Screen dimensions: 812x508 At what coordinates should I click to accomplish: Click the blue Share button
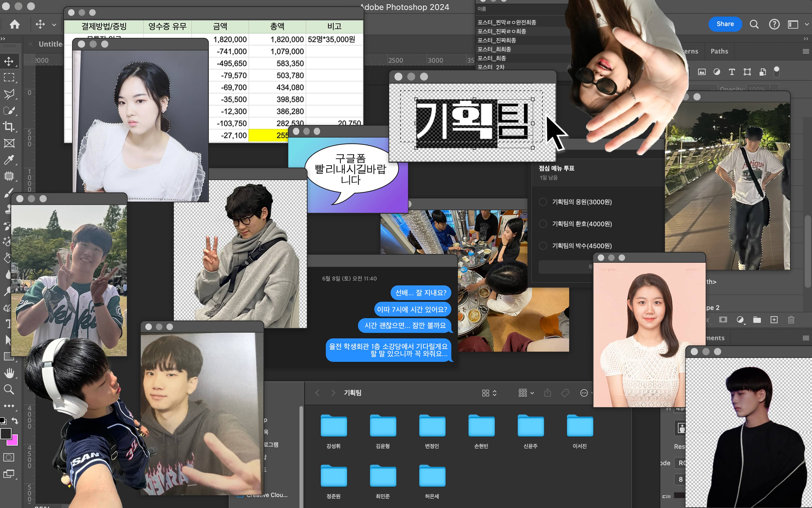pos(725,24)
